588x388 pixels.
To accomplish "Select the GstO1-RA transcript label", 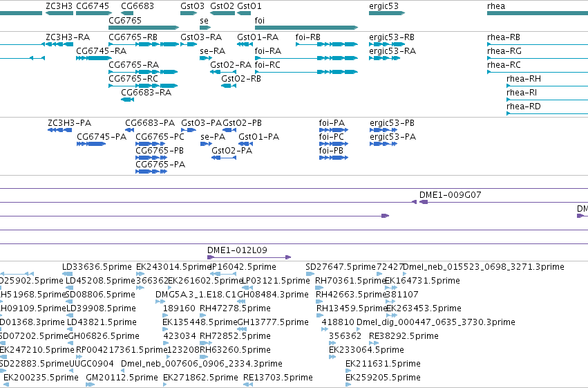I will click(x=258, y=37).
